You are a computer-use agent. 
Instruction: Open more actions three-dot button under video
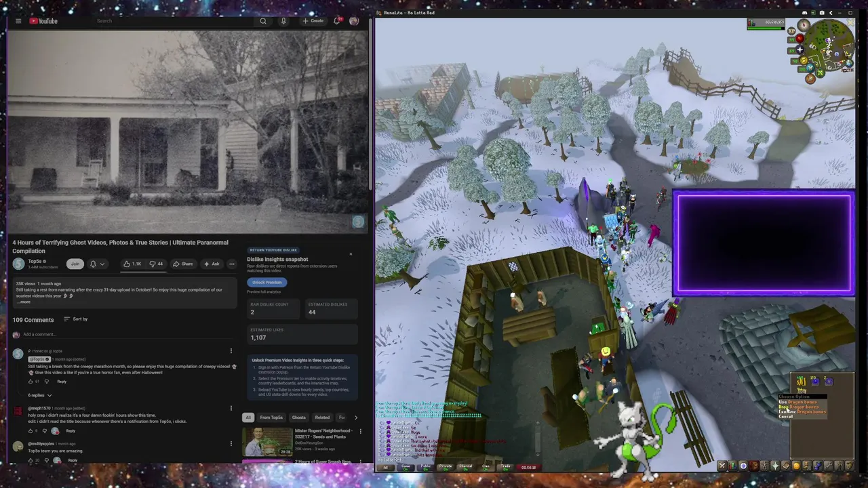232,264
